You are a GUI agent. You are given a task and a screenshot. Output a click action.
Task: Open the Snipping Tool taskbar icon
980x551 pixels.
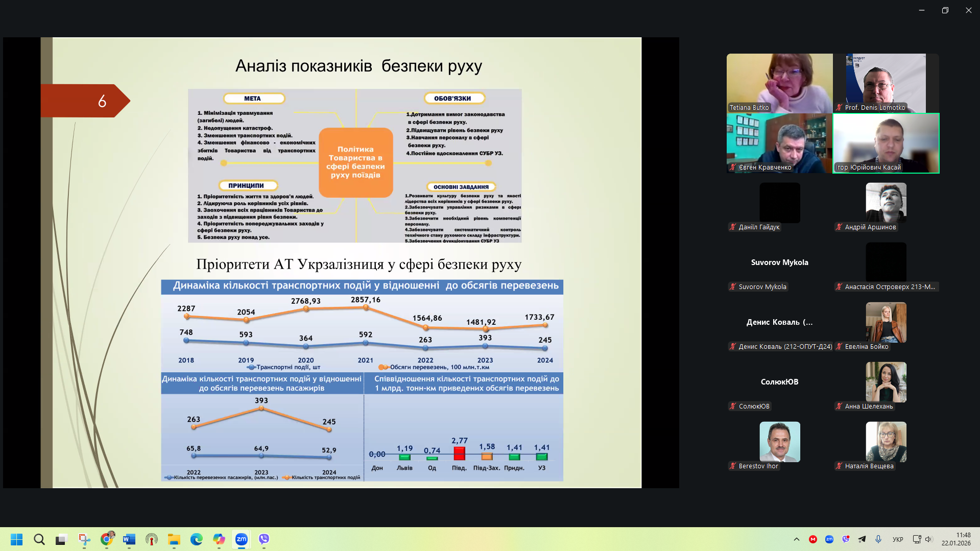coord(84,539)
